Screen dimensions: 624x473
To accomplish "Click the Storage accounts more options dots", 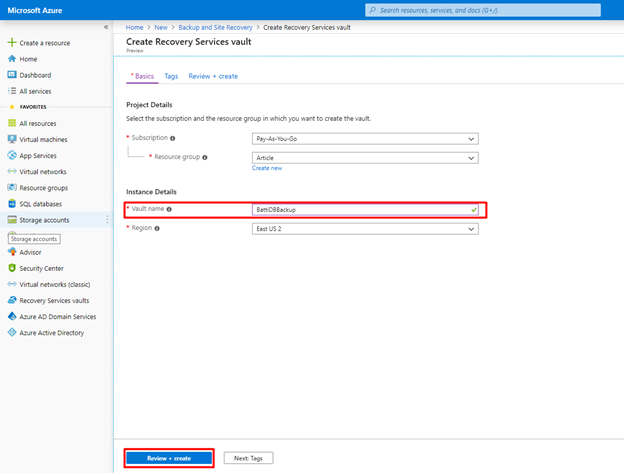I will pos(107,220).
